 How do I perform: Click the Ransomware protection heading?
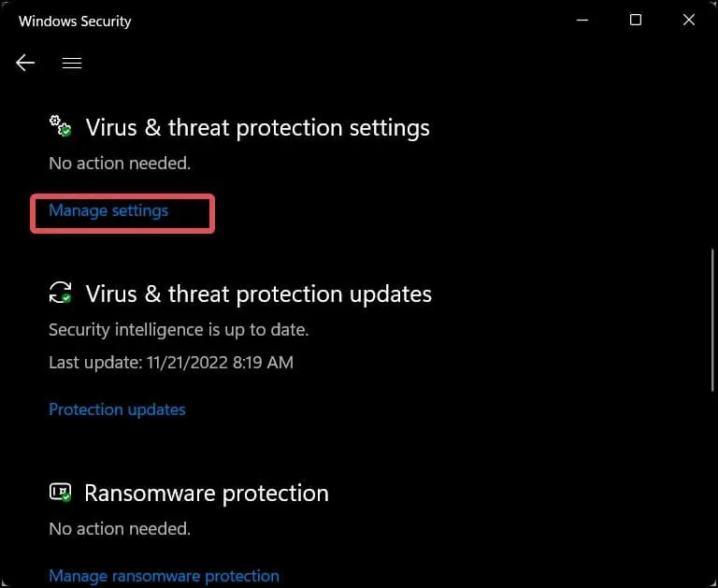206,493
